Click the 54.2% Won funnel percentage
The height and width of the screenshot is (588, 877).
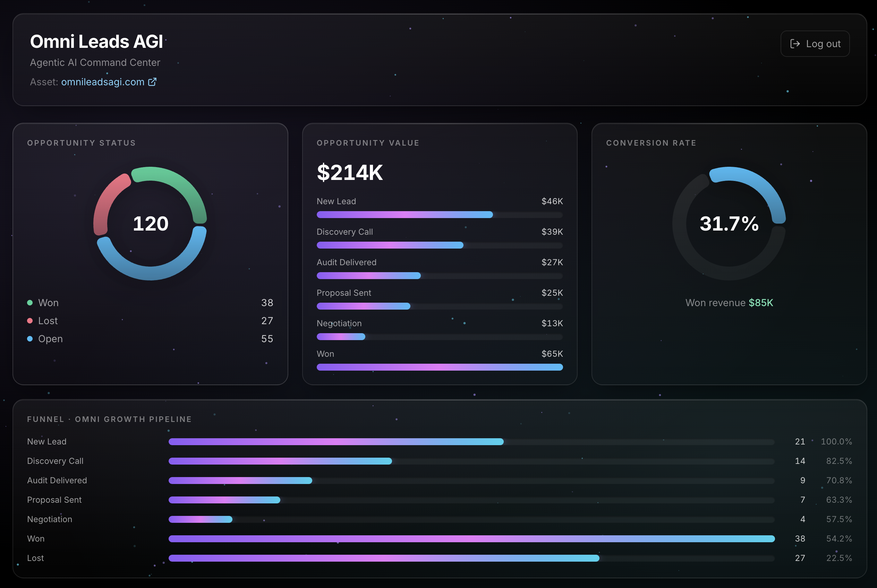point(839,538)
